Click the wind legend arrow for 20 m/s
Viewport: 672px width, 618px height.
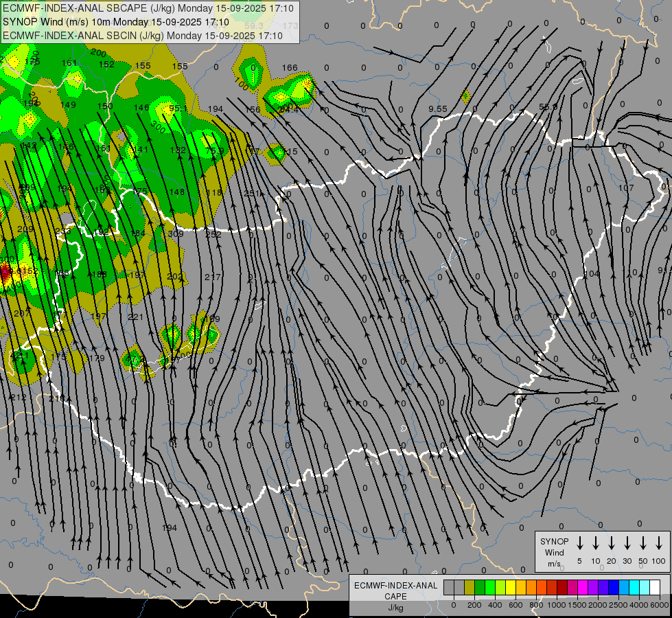click(x=611, y=543)
